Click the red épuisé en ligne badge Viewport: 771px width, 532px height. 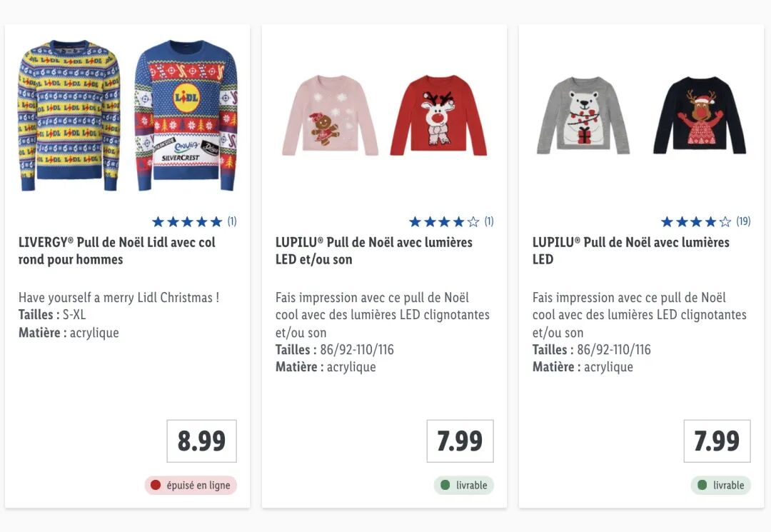click(x=191, y=486)
